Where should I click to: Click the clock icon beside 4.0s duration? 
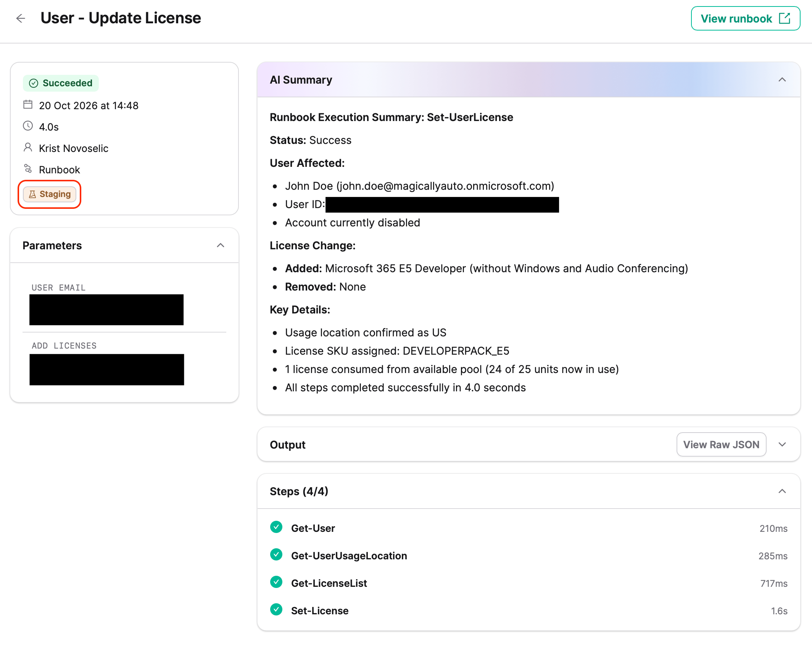pyautogui.click(x=28, y=126)
